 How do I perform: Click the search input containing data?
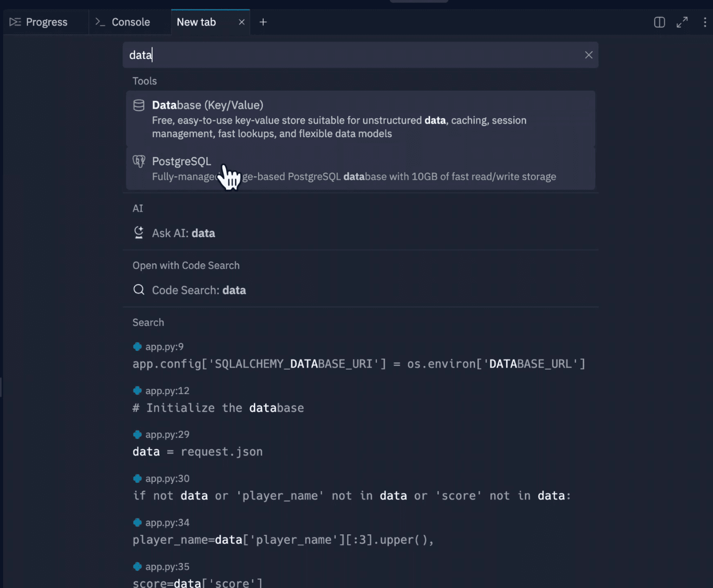coord(354,55)
